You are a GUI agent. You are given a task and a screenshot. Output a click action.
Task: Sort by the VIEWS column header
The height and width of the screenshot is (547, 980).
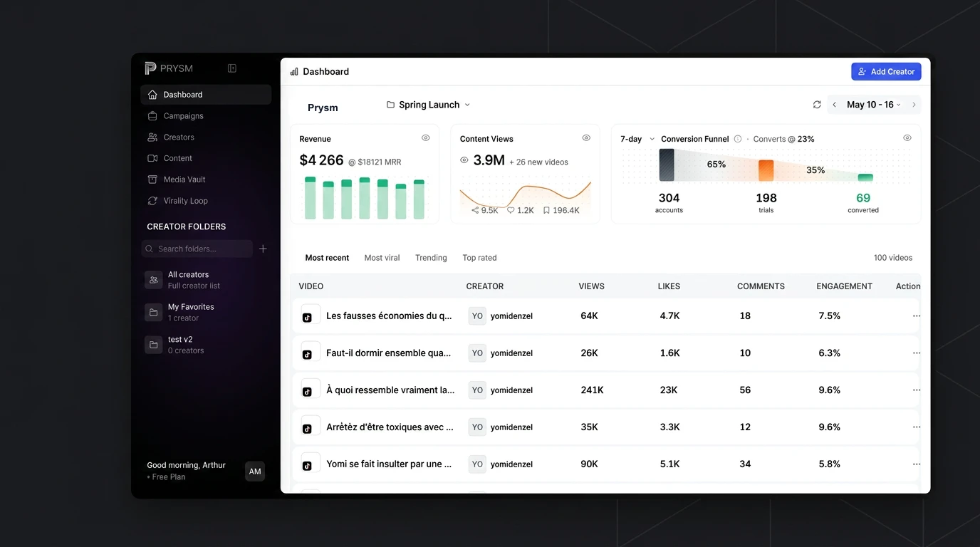pyautogui.click(x=591, y=286)
